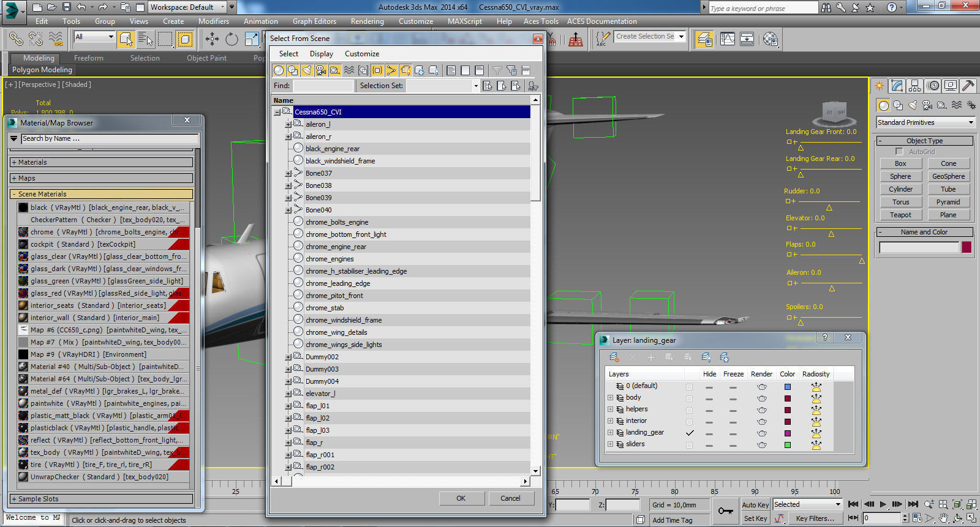Click the Find input field
Viewport: 980px width, 527px height.
tap(323, 86)
